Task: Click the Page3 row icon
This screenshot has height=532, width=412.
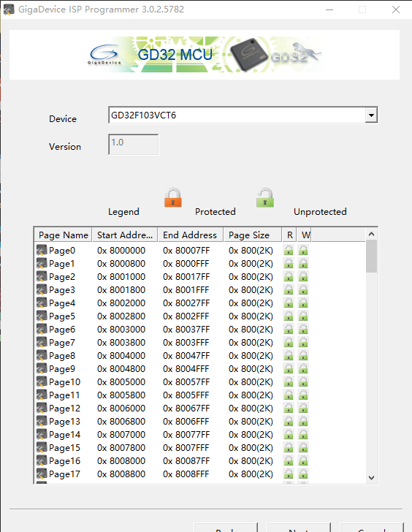Action: click(x=42, y=289)
